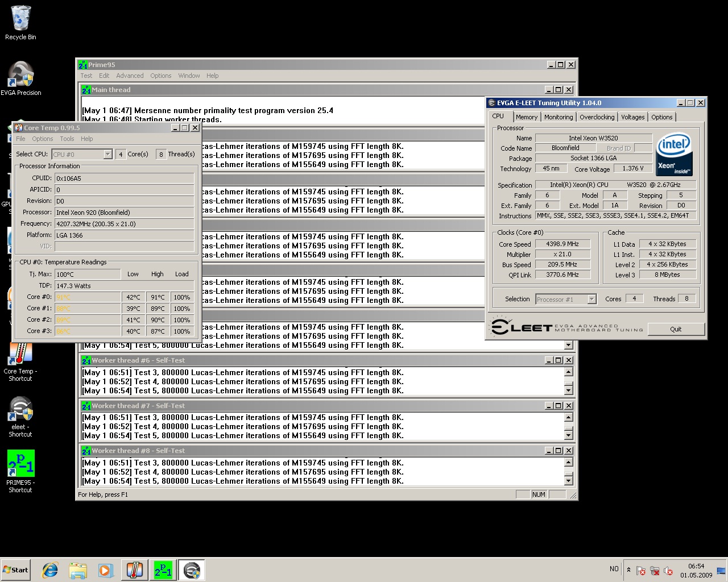Open the Prime95 Options menu

(x=161, y=76)
